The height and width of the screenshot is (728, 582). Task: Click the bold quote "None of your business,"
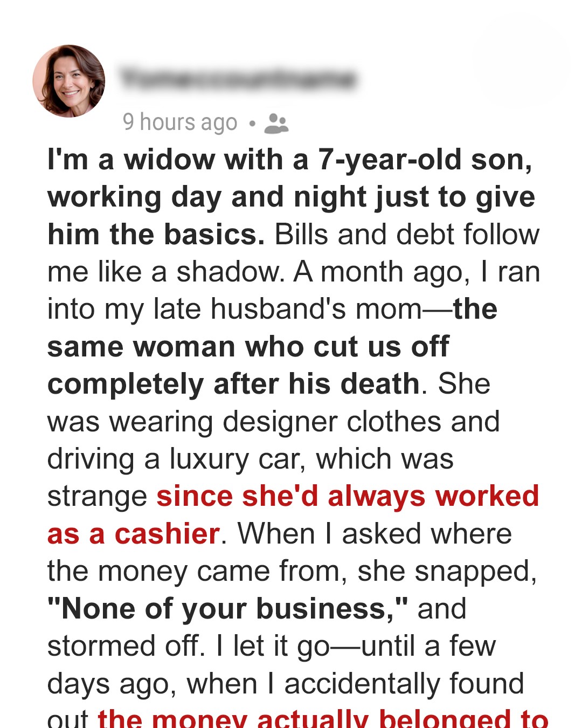point(227,609)
